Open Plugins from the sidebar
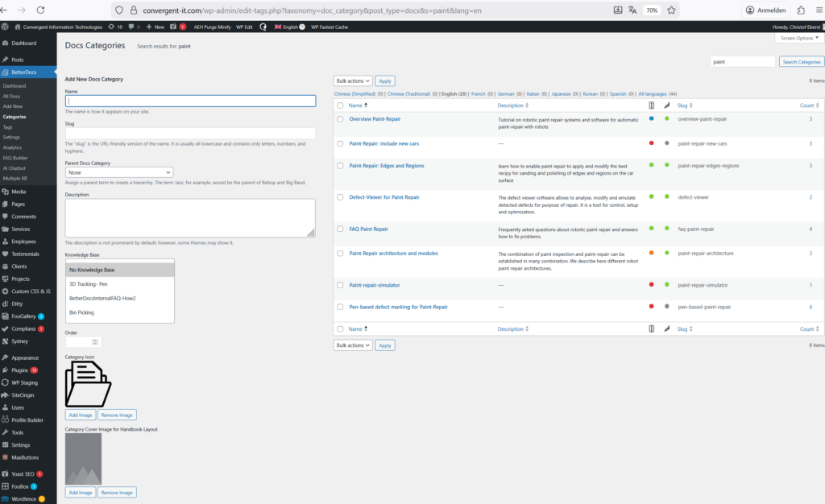The width and height of the screenshot is (825, 504). (19, 370)
